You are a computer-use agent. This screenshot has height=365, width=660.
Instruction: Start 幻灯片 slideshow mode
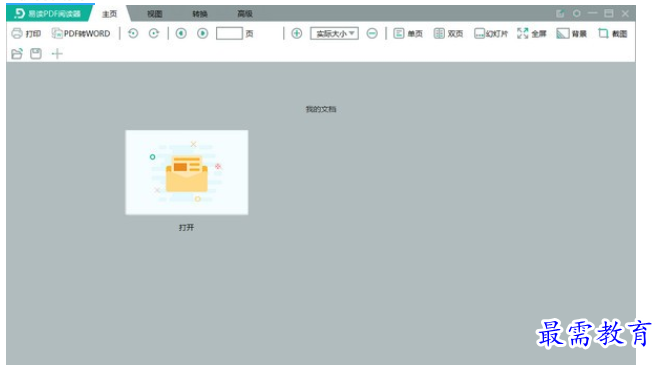click(x=491, y=34)
